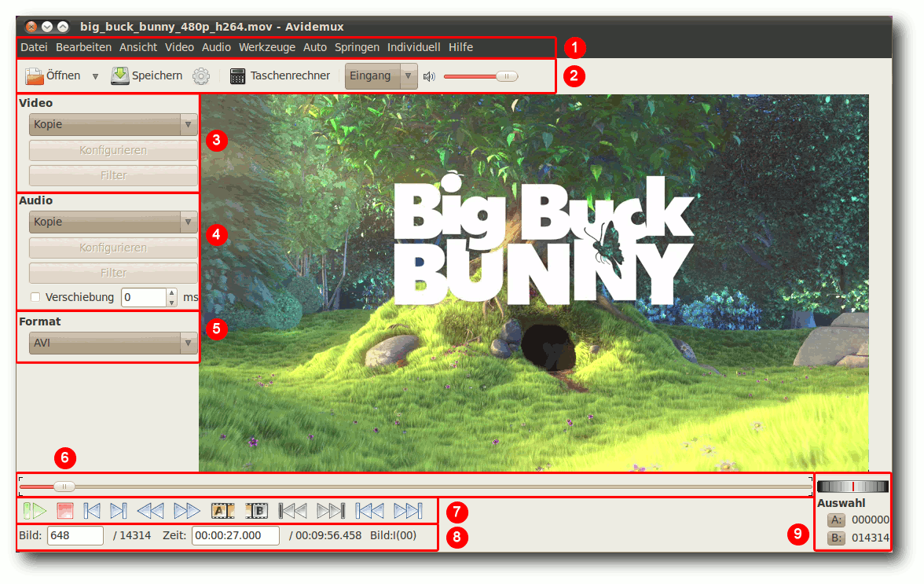924x584 pixels.
Task: Open the Bearbeiten menu
Action: (83, 47)
